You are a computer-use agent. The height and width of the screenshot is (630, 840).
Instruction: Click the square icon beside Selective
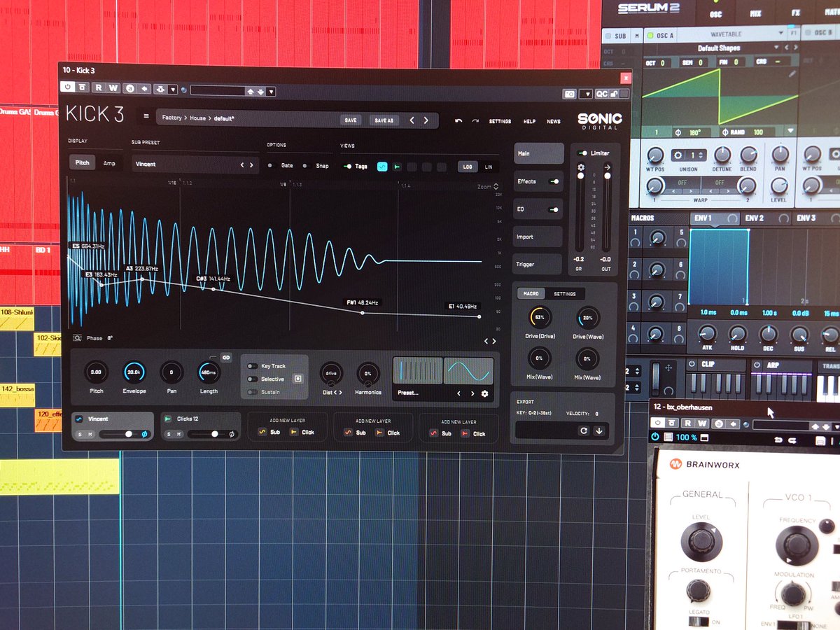point(298,379)
